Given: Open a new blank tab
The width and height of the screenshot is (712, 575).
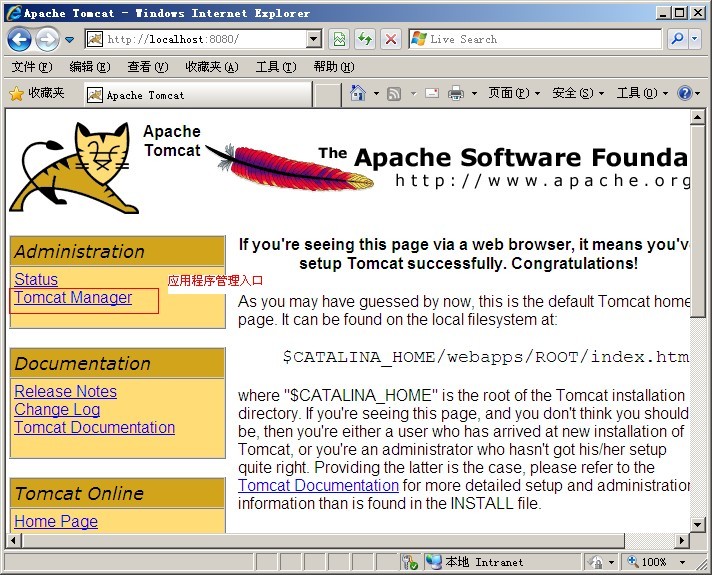Looking at the screenshot, I should tap(327, 95).
